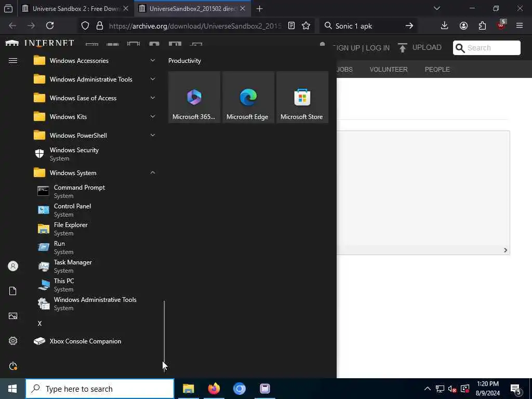Open Pictures icon in Start sidebar
Screen dimensions: 532x399
pos(13,316)
